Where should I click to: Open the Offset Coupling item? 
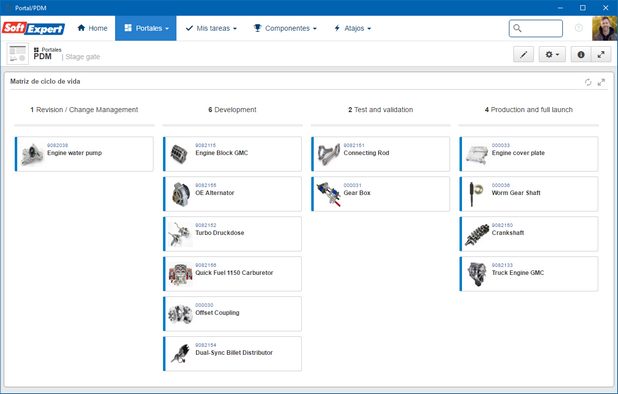coord(233,314)
